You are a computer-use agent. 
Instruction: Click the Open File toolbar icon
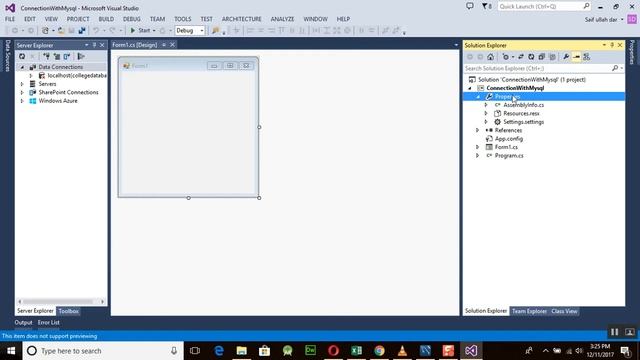click(x=61, y=31)
